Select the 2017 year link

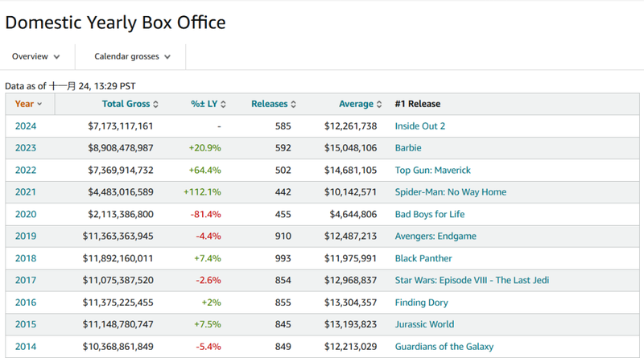[x=26, y=280]
